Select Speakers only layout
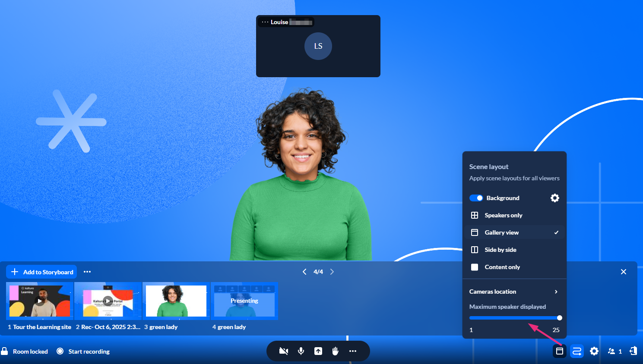The height and width of the screenshot is (364, 643). coord(514,215)
